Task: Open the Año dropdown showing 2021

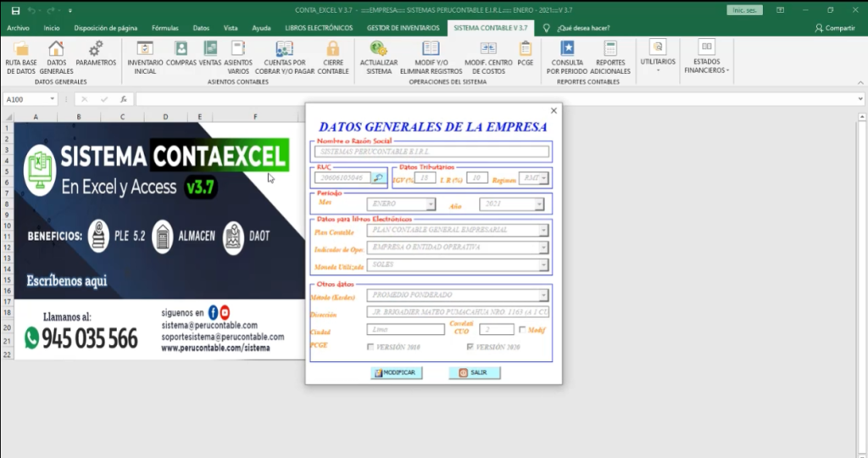Action: pos(538,204)
